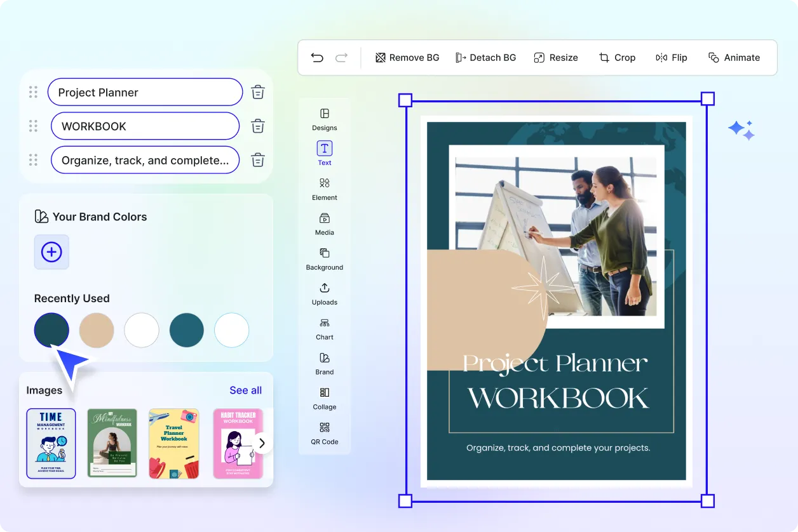Open the Designs panel
Image resolution: width=798 pixels, height=532 pixels.
coord(324,121)
